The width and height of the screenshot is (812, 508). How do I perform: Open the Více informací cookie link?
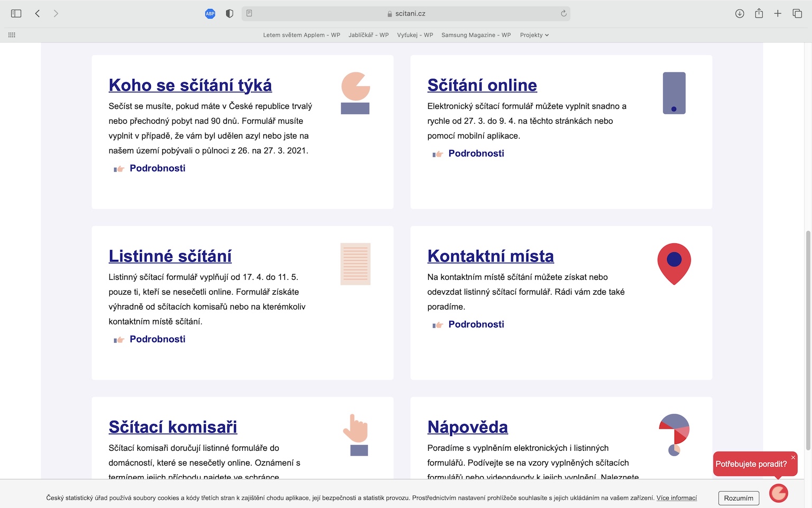(x=677, y=498)
